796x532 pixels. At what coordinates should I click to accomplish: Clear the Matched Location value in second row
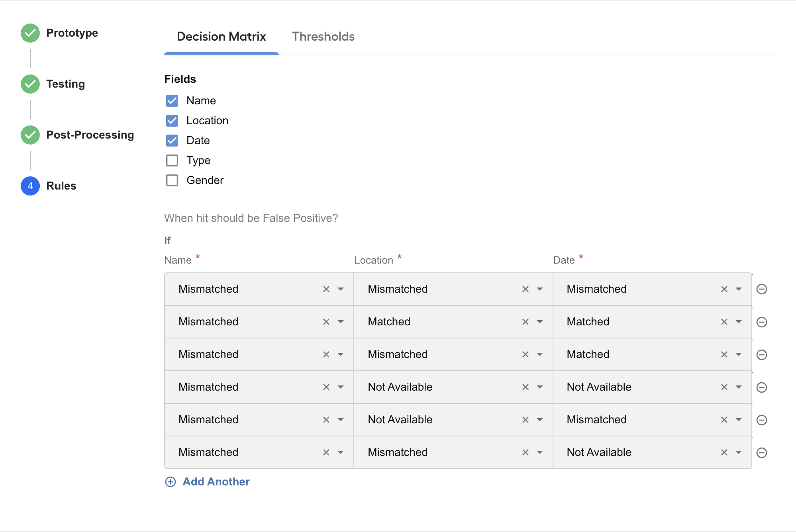click(525, 322)
